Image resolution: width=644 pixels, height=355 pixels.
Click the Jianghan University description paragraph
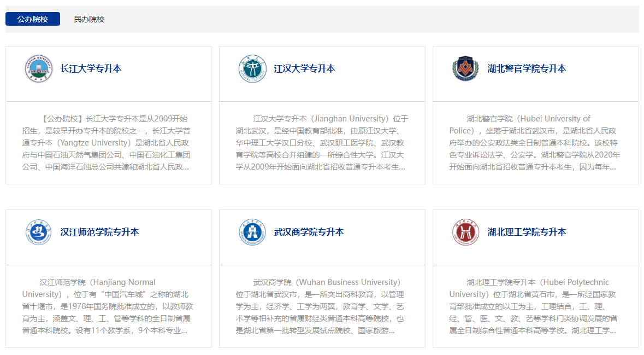tap(322, 143)
